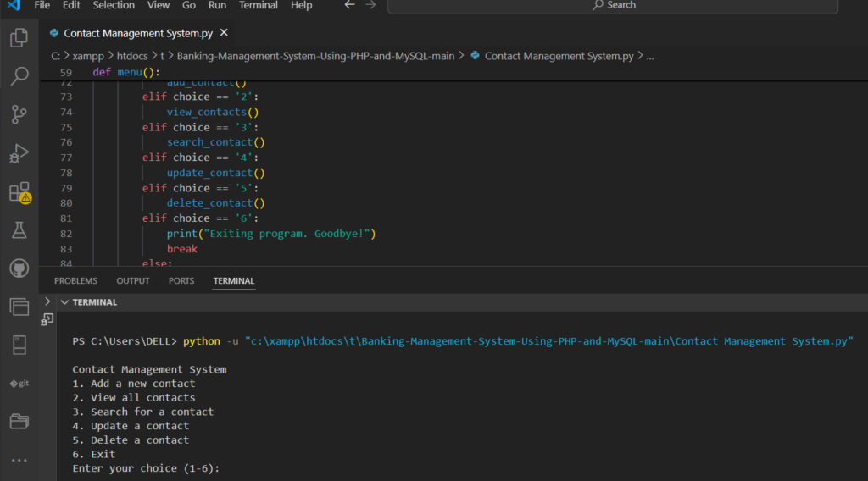Viewport: 868px width, 481px height.
Task: Collapse the TERMINAL section chevron
Action: (x=64, y=302)
